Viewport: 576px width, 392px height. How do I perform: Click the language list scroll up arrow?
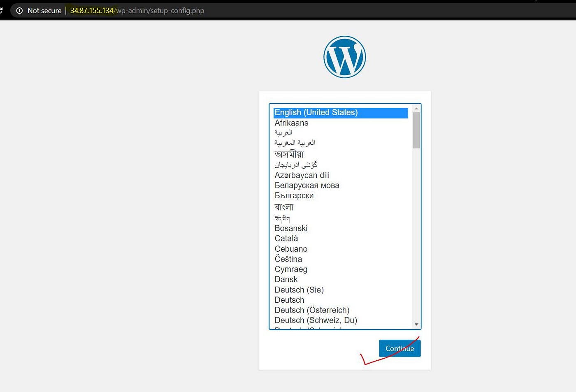tap(416, 109)
